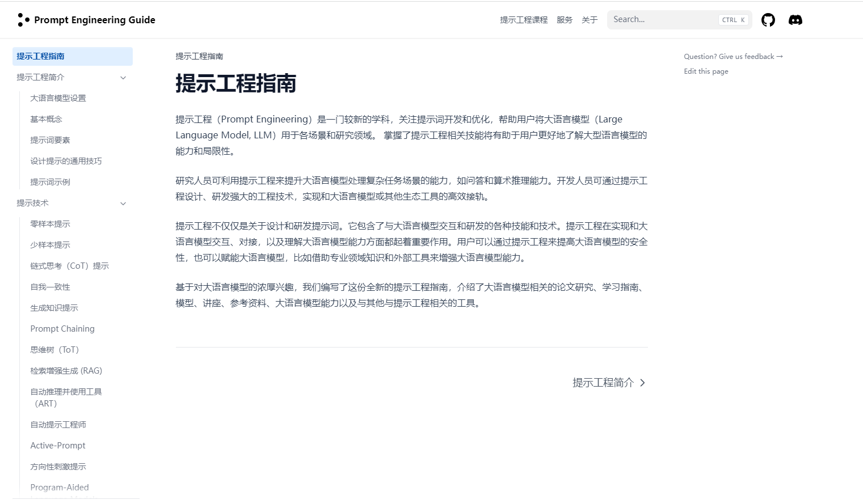Open 检索增强生成 (RAG) in the sidebar
The image size is (863, 504).
click(x=66, y=371)
